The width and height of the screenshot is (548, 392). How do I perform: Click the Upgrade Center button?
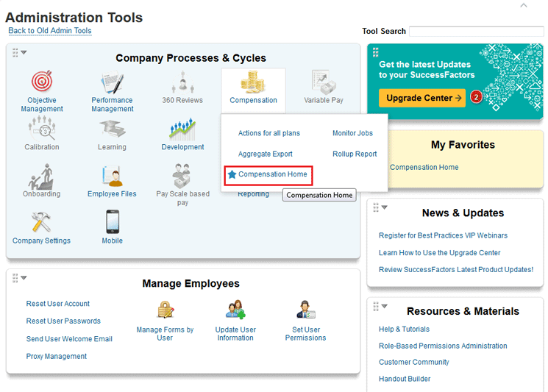tap(421, 98)
